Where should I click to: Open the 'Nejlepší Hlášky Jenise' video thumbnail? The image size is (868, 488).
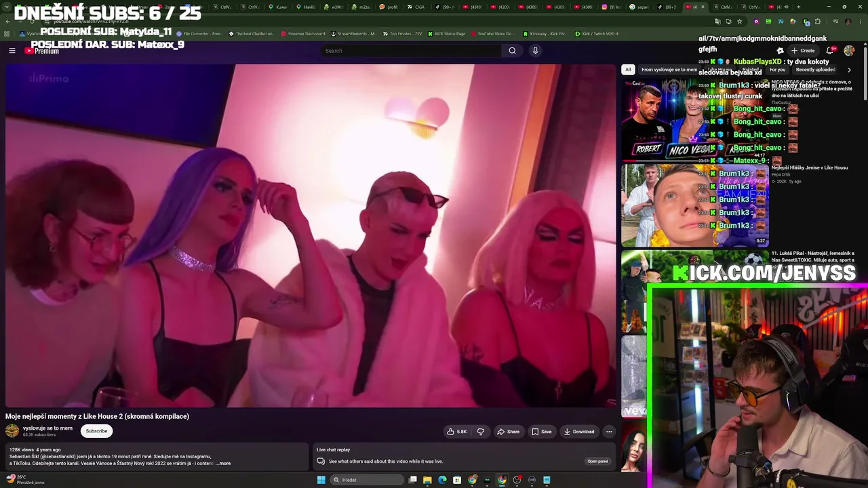tap(694, 205)
